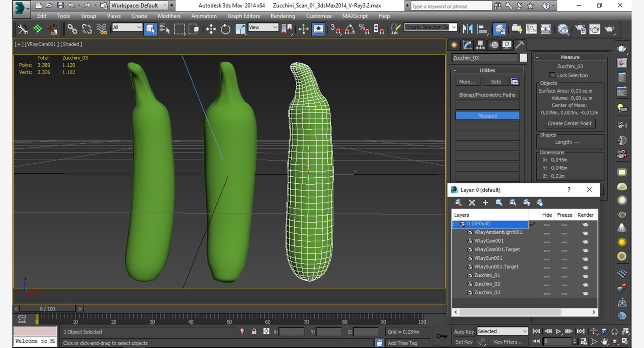Select VRayCam001 in layer list
Image resolution: width=644 pixels, height=348 pixels.
489,241
